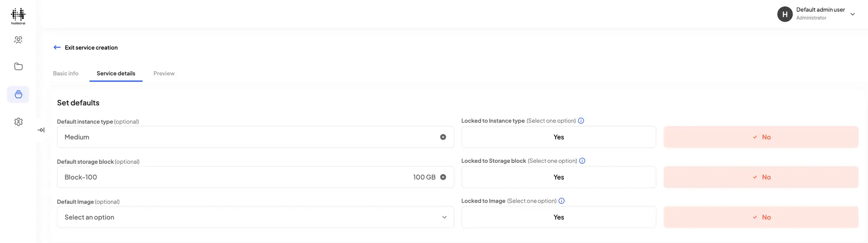Screen dimensions: 868x243
Task: Click Exit service creation link
Action: pos(91,48)
